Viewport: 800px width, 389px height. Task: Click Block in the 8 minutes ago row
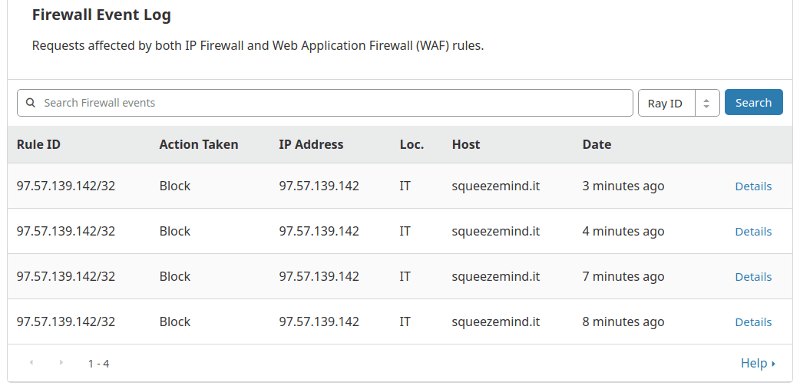coord(174,322)
